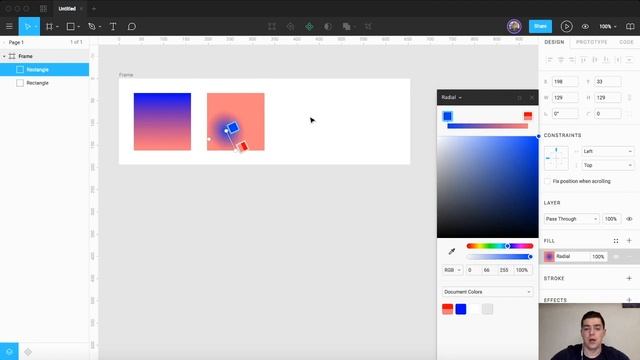The image size is (640, 360).
Task: Select the unselected Rectangle layer
Action: point(44,83)
